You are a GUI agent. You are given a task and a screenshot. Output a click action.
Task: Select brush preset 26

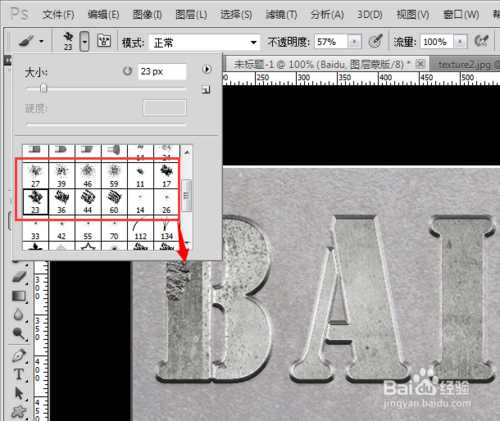pos(166,202)
